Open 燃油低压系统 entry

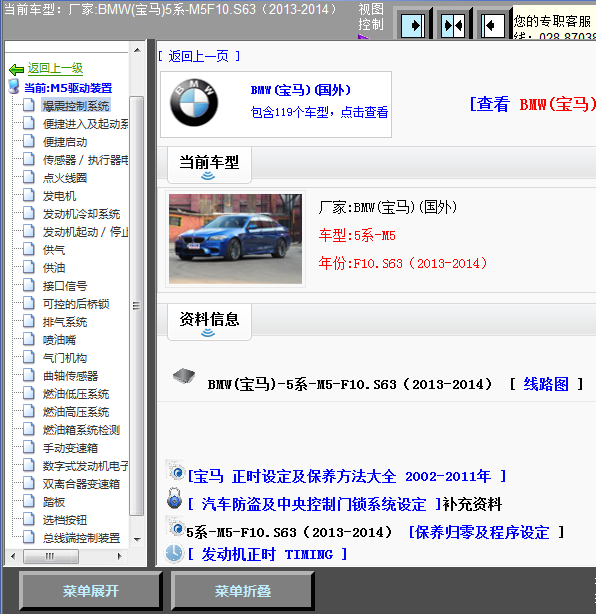click(76, 394)
